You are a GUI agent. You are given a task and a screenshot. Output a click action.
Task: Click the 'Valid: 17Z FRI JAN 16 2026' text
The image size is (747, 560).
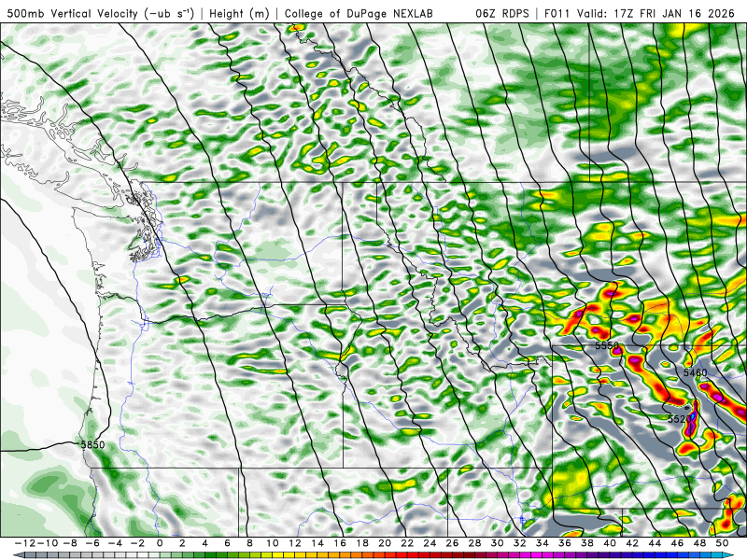pyautogui.click(x=655, y=13)
